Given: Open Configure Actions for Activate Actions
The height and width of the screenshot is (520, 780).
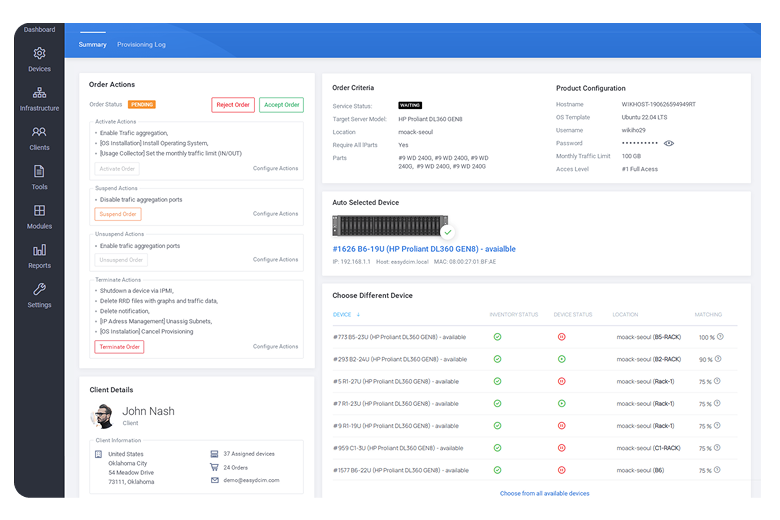Looking at the screenshot, I should [x=276, y=168].
